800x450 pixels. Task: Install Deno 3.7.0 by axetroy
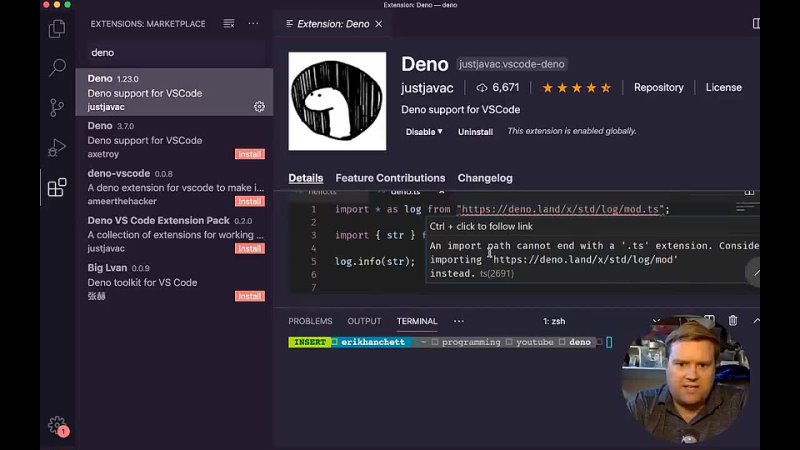[x=249, y=154]
